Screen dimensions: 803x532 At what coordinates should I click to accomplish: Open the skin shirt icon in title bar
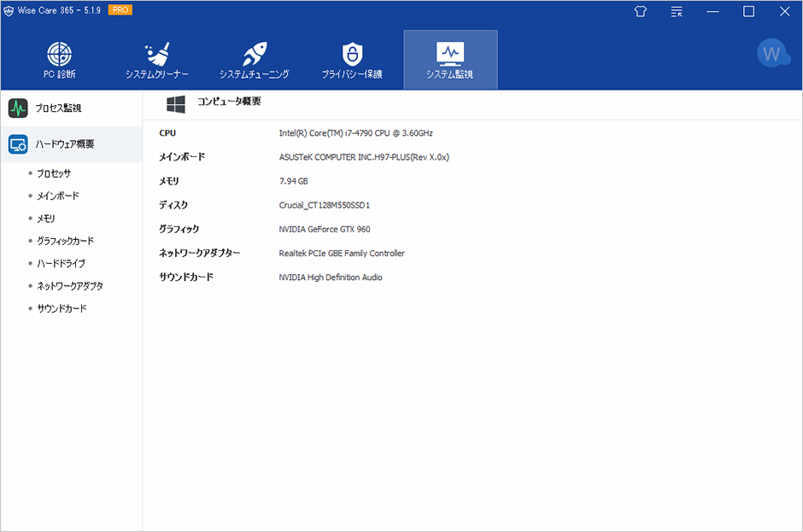641,11
